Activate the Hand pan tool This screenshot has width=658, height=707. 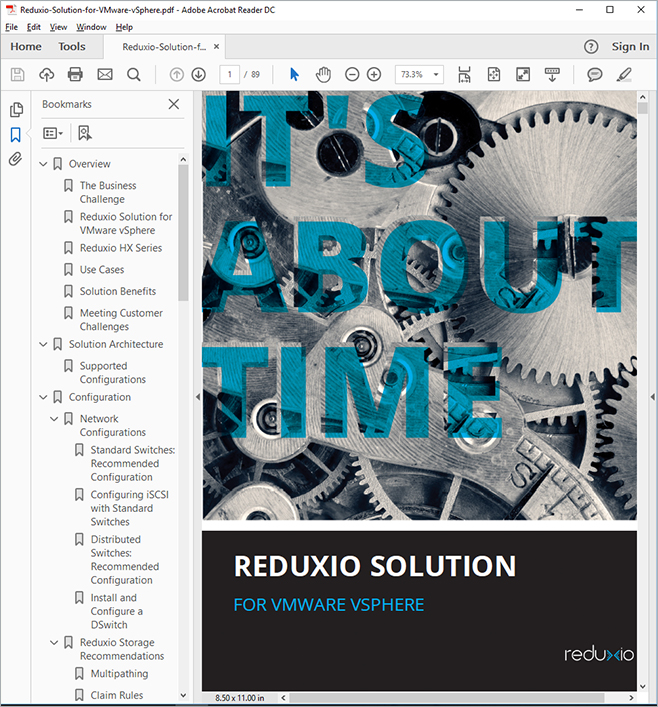pos(323,74)
